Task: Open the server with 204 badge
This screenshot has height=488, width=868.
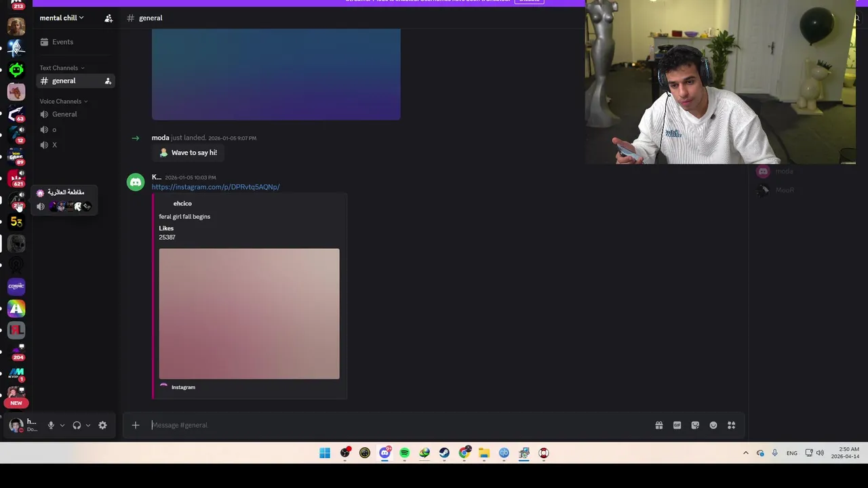Action: point(16,352)
